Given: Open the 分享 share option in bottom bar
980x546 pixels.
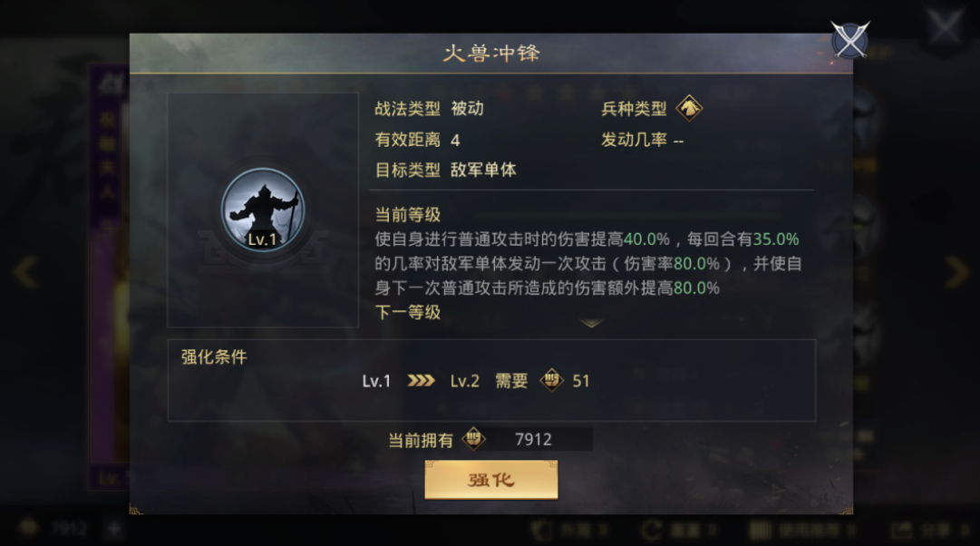Looking at the screenshot, I should click(x=927, y=531).
